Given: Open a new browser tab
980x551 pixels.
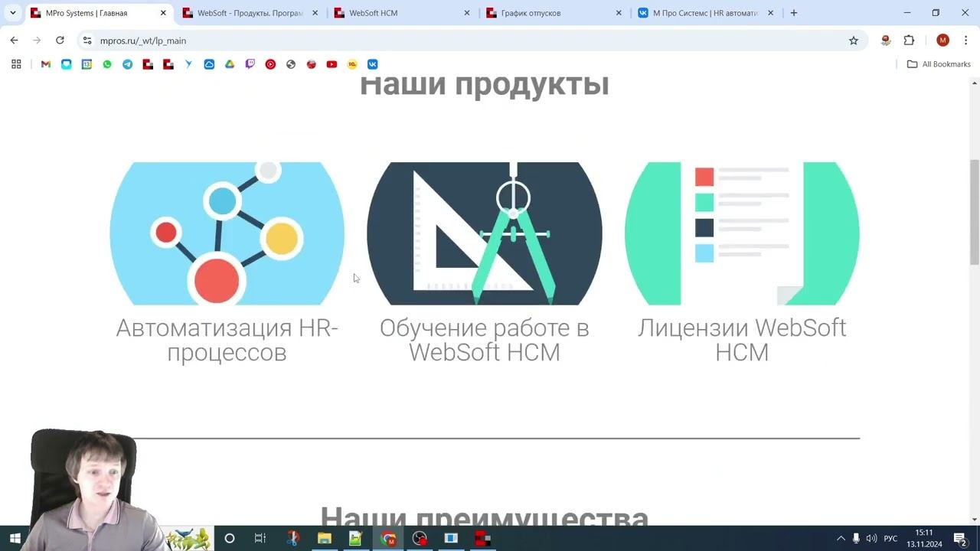Looking at the screenshot, I should [793, 13].
